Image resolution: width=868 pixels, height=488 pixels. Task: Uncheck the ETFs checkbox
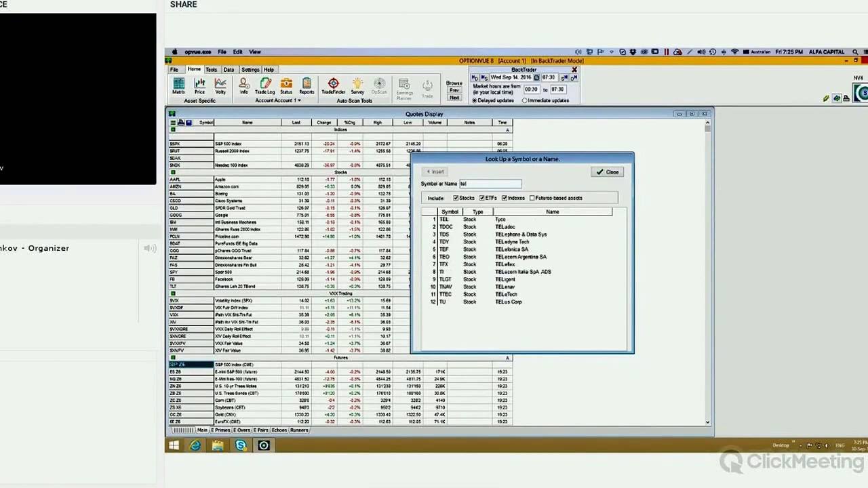pos(482,198)
